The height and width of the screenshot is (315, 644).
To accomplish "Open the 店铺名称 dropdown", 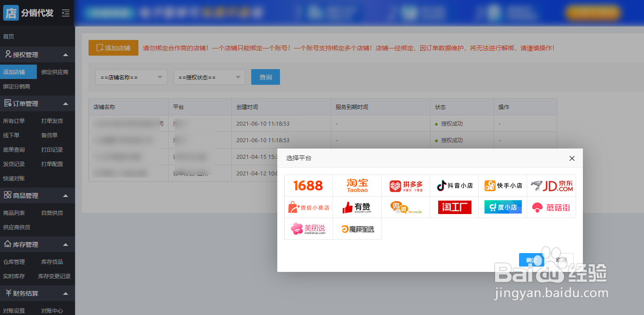I will pos(131,77).
